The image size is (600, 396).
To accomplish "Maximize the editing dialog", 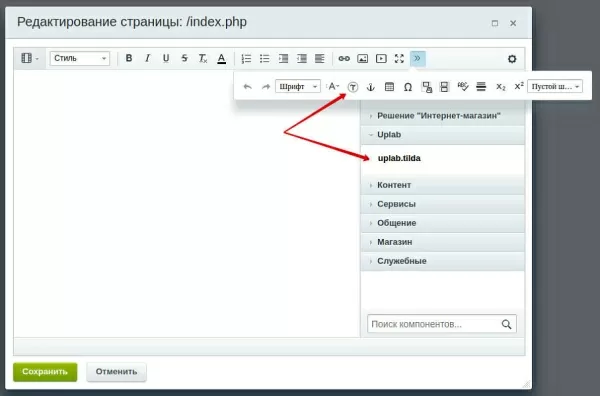I will (495, 23).
